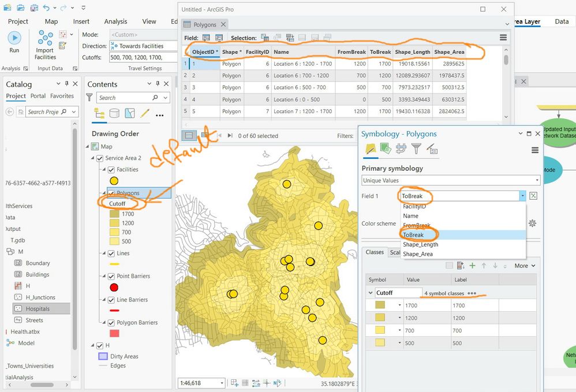The height and width of the screenshot is (392, 576).
Task: Click the Contents list by data source icon
Action: click(114, 113)
